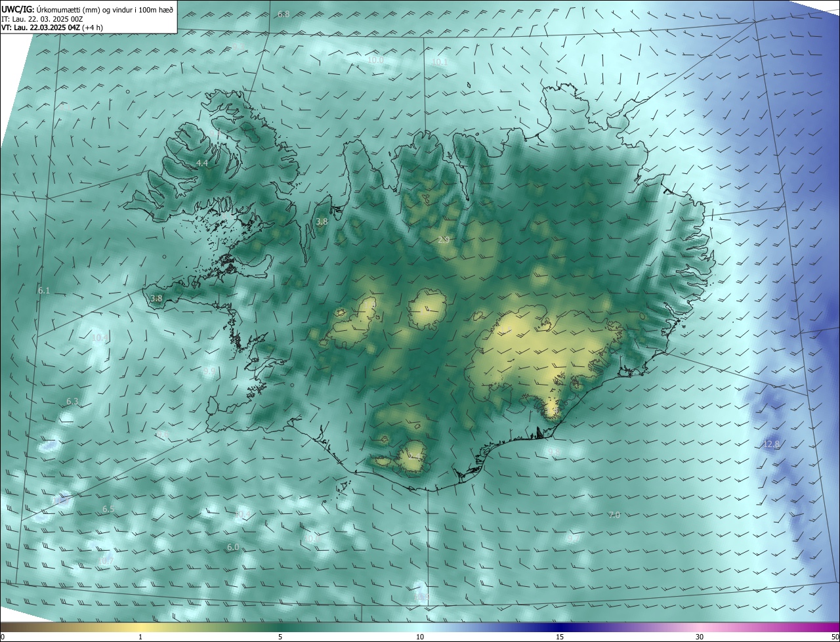The height and width of the screenshot is (642, 840).
Task: Click the 6.8 value label on the map
Action: pyautogui.click(x=283, y=14)
